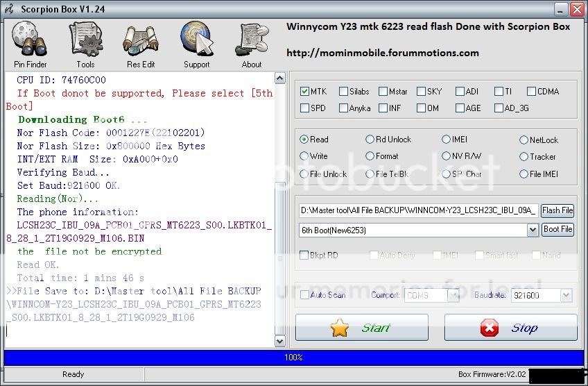
Task: Enable the INF checkbox
Action: point(383,108)
